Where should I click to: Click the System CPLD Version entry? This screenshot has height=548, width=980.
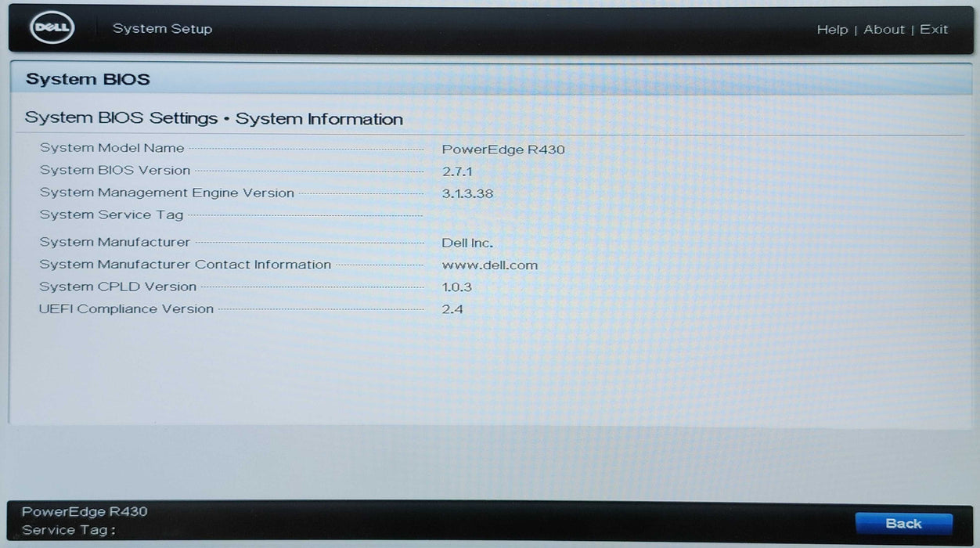[117, 287]
